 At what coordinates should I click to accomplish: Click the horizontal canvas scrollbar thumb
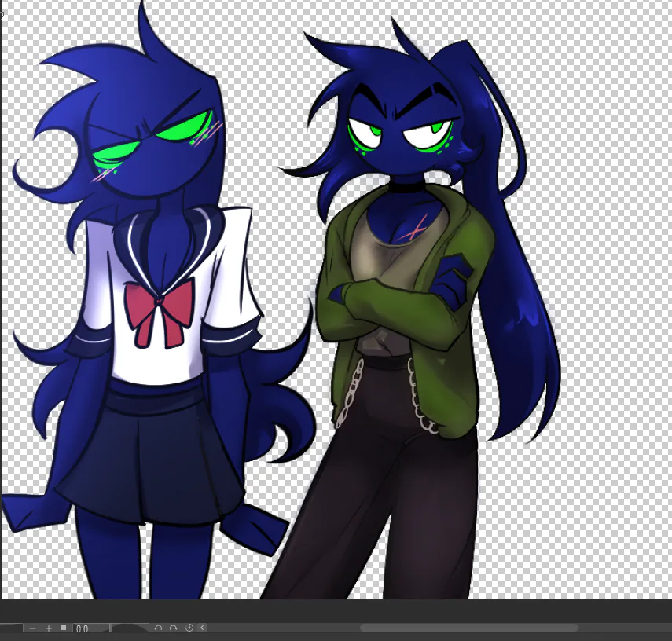[468, 628]
